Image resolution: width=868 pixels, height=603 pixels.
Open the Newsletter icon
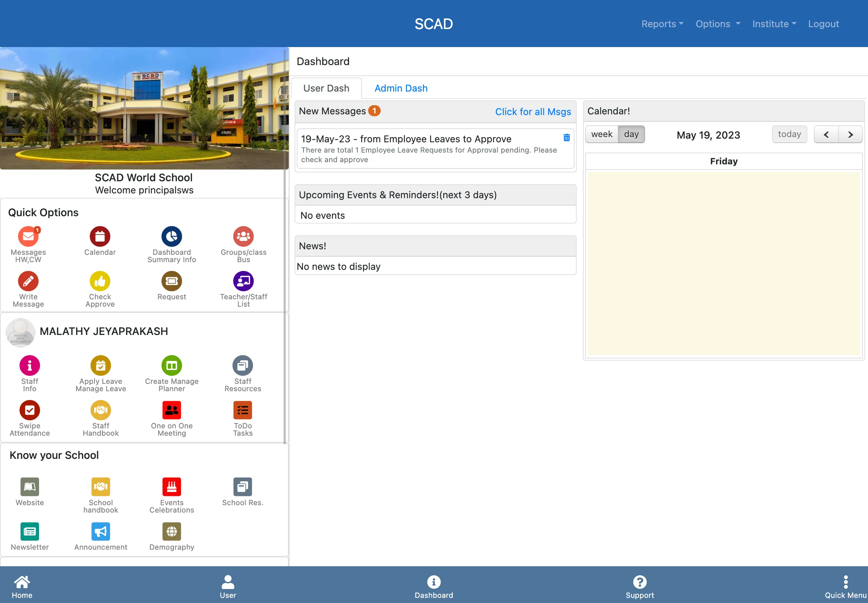pyautogui.click(x=30, y=531)
